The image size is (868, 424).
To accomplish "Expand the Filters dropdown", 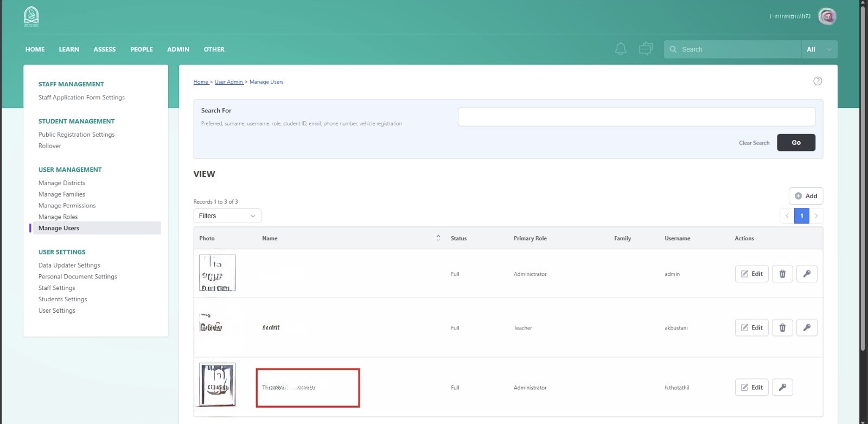I will 227,216.
